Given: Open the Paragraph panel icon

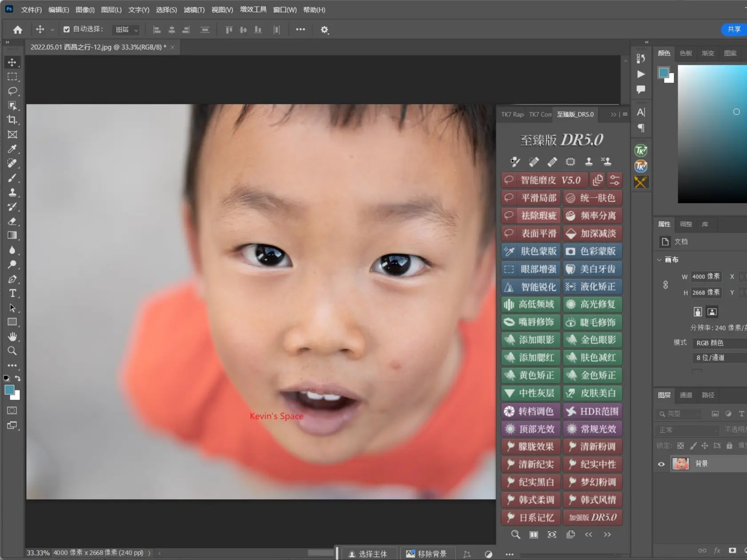Looking at the screenshot, I should click(x=640, y=128).
